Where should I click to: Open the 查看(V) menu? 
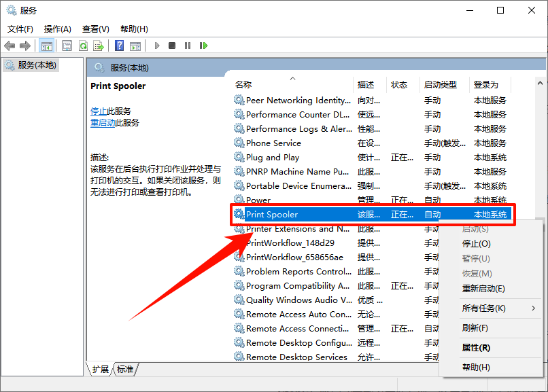[95, 29]
